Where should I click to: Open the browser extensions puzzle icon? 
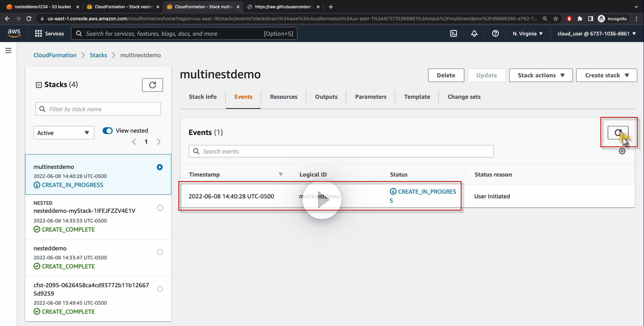580,19
